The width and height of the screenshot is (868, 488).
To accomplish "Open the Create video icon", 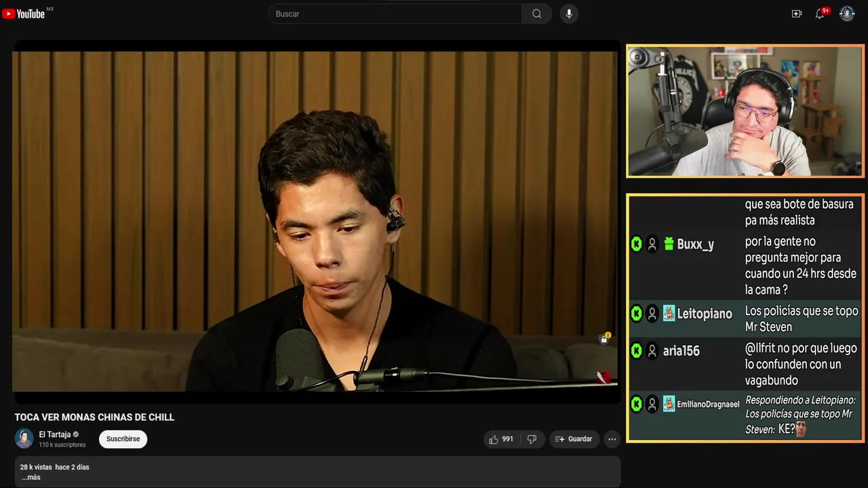I will [x=797, y=14].
